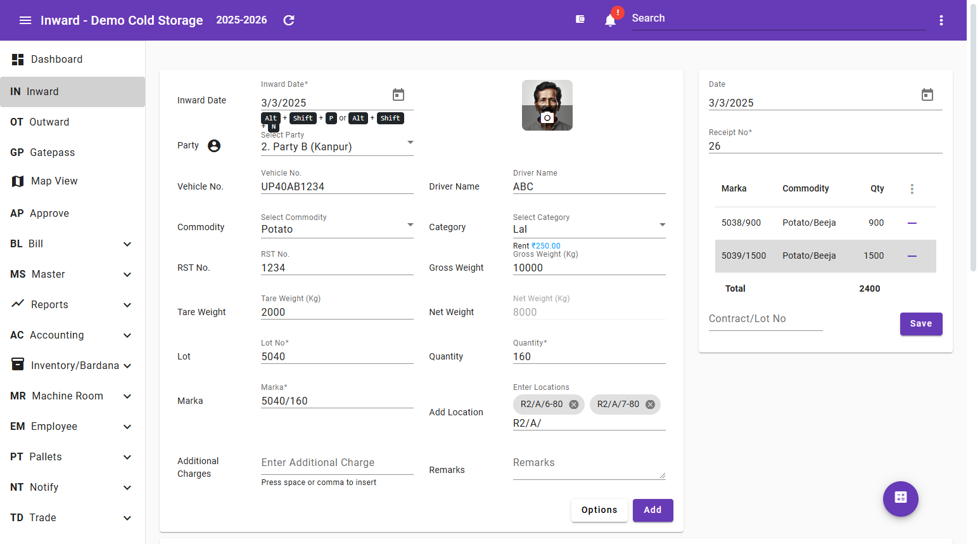The height and width of the screenshot is (544, 980).
Task: Refresh the Inward page with the reload icon
Action: [x=288, y=20]
